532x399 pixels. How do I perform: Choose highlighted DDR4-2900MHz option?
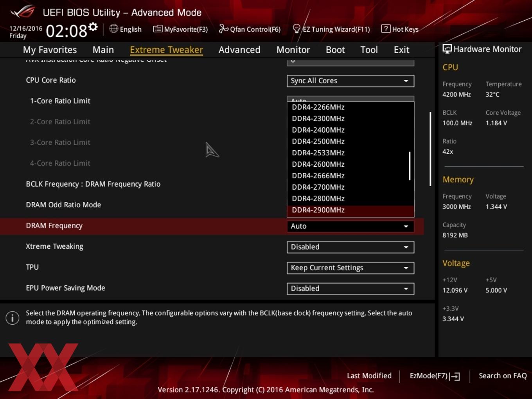click(350, 210)
